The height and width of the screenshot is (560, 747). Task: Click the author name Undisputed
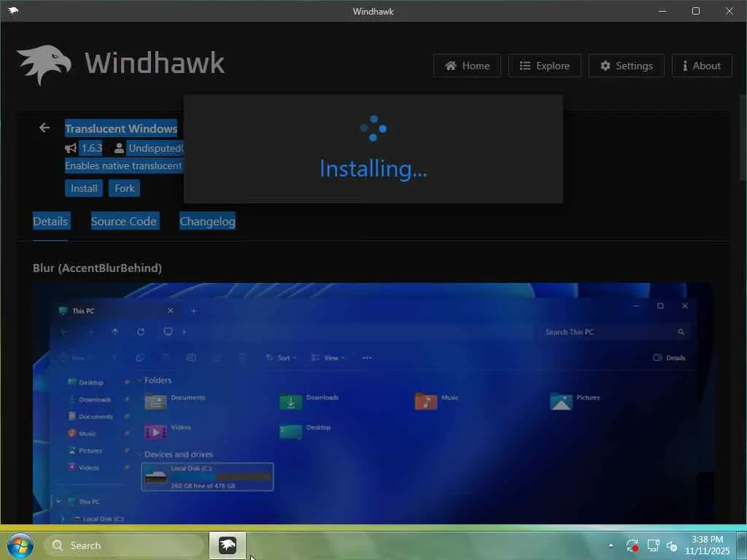tap(155, 148)
